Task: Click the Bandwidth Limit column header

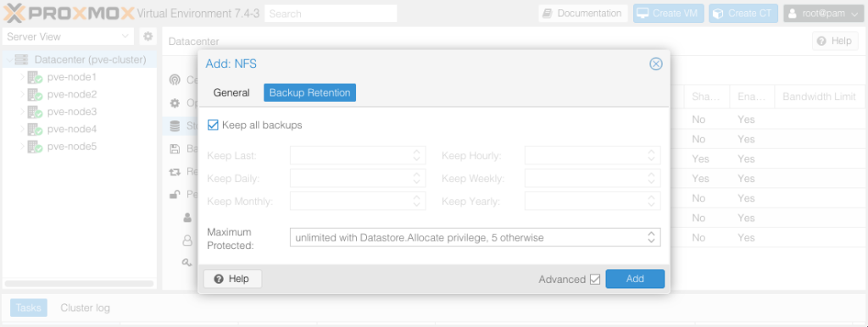Action: tap(819, 97)
